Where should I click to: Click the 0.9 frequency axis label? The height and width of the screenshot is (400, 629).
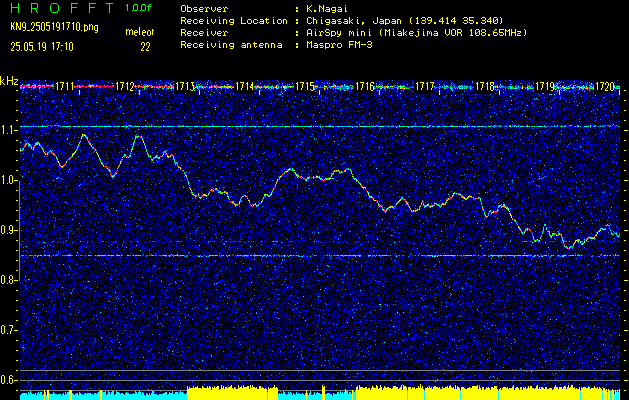(8, 230)
